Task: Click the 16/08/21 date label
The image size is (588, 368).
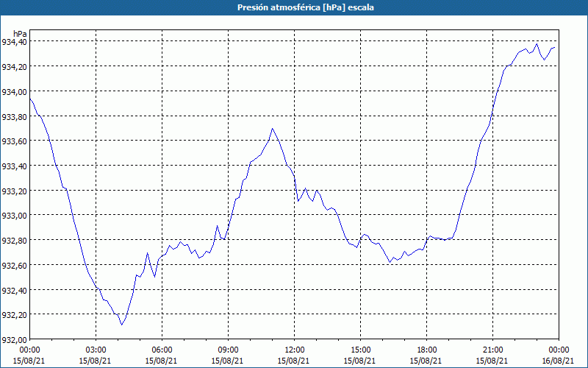Action: coord(559,361)
